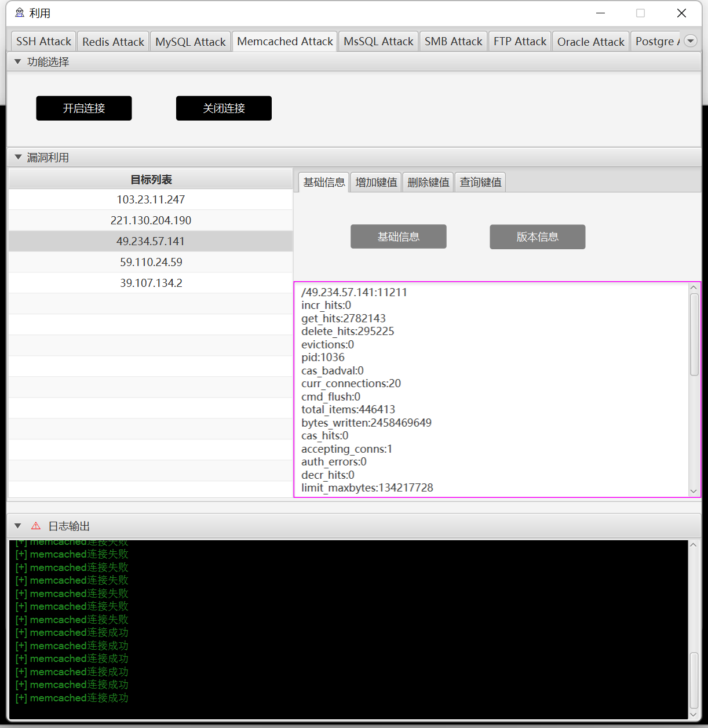Select target 103.23.11.247 in list
This screenshot has height=728, width=708.
point(151,199)
